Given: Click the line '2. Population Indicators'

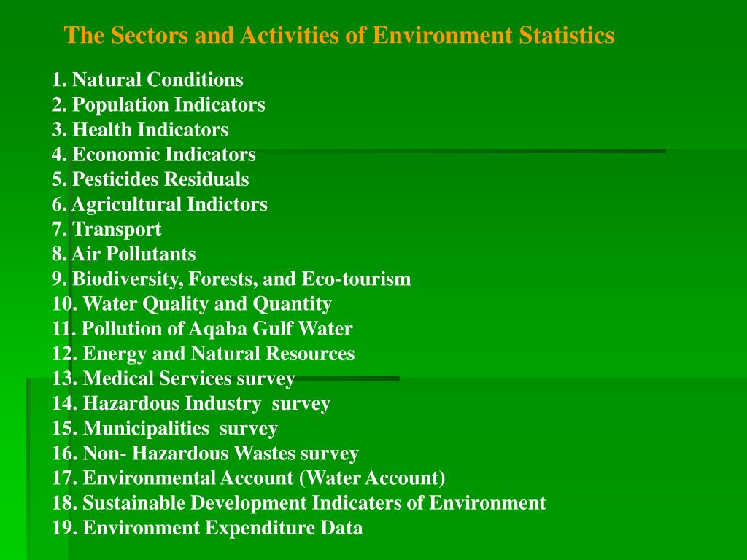Looking at the screenshot, I should [158, 105].
